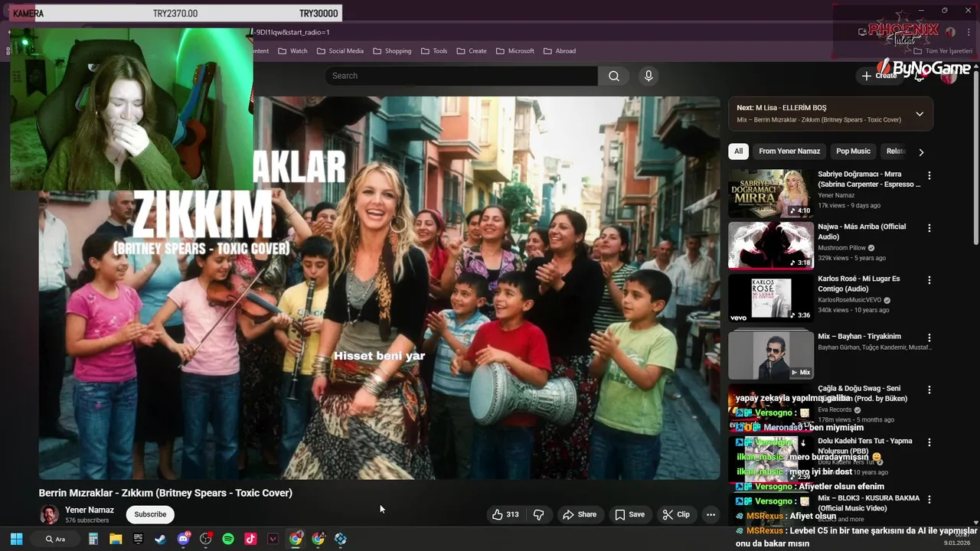Click the main video player

[x=379, y=288]
